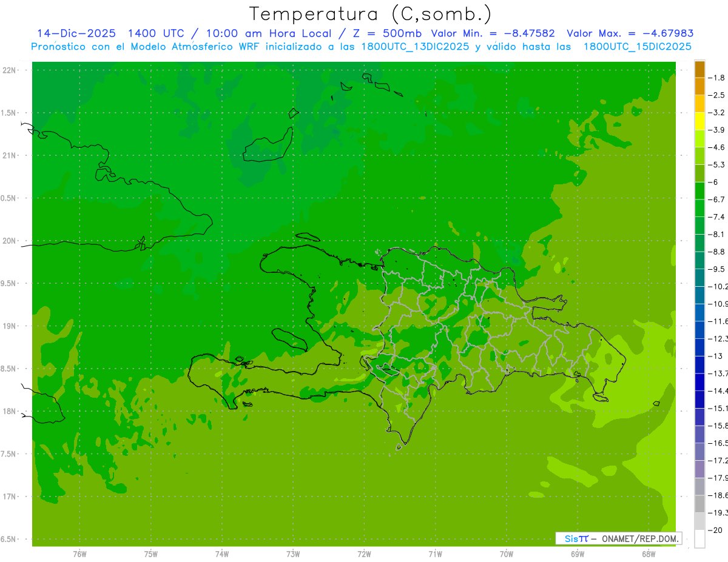Click the '-6.7' colorbar label
The width and height of the screenshot is (728, 562).
[716, 199]
